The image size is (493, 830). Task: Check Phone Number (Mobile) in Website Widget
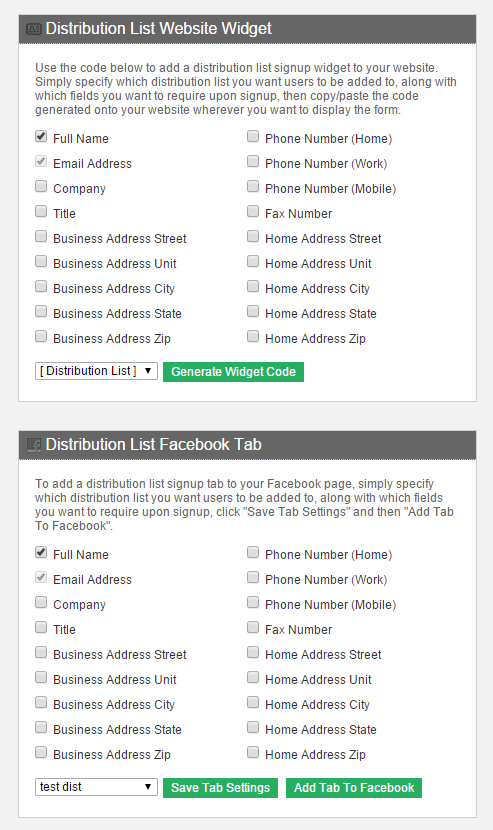pos(253,186)
